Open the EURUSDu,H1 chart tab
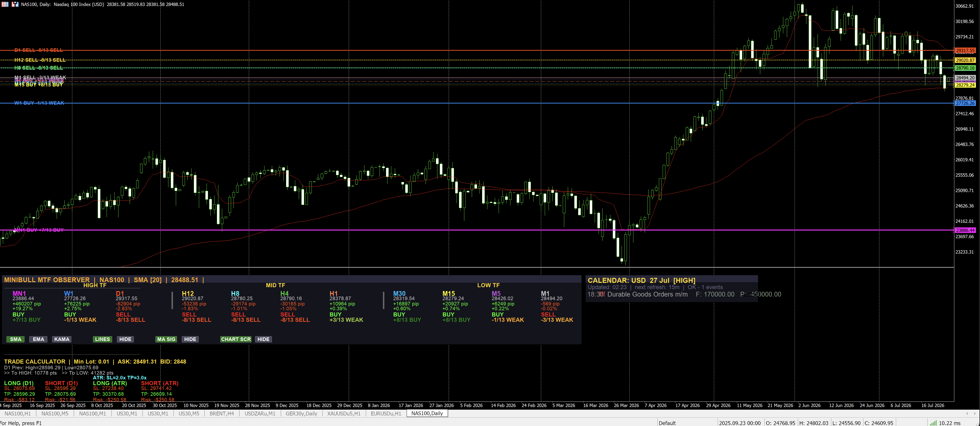The image size is (980, 426). click(x=386, y=414)
